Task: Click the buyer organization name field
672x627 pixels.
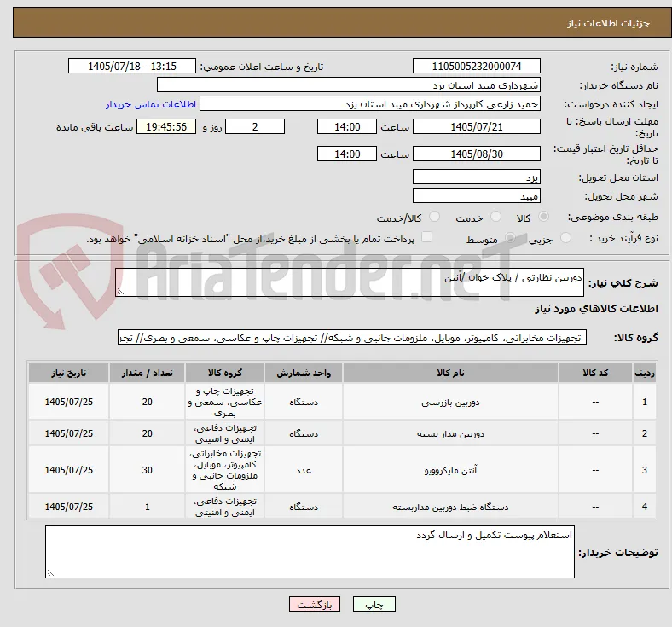Action: (349, 84)
